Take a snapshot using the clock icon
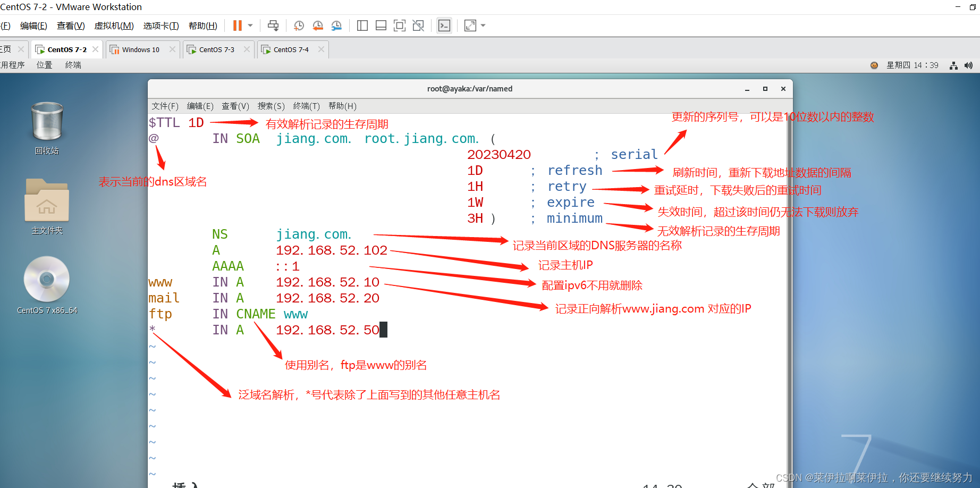This screenshot has width=980, height=488. tap(299, 26)
